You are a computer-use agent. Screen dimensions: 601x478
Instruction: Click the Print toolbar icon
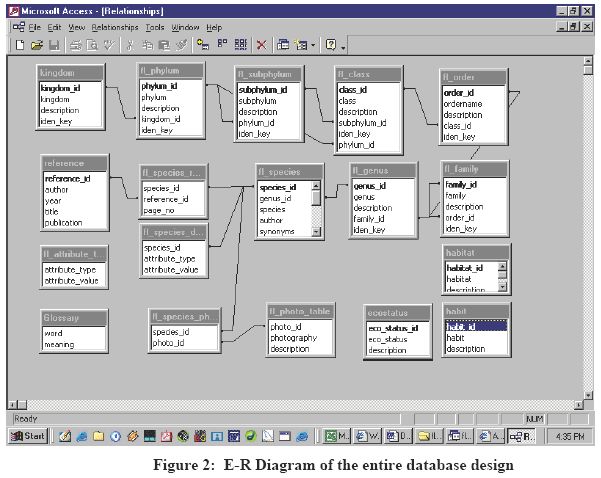(x=74, y=45)
